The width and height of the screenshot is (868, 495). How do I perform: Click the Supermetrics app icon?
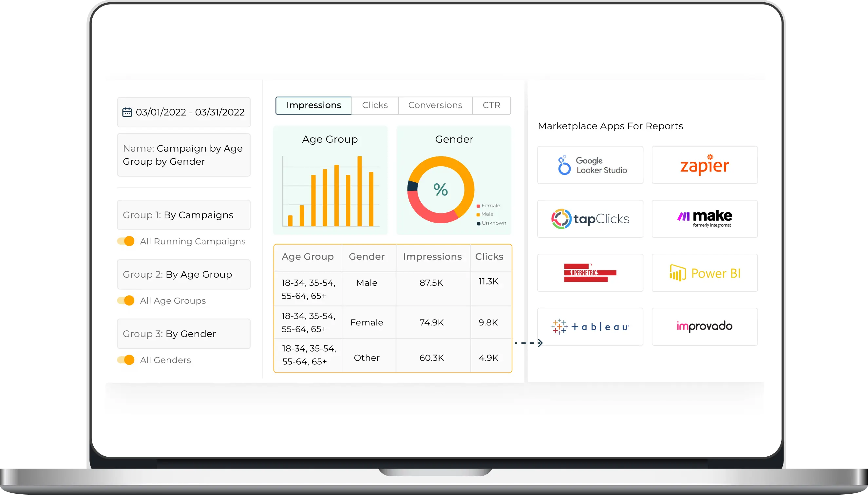tap(590, 273)
